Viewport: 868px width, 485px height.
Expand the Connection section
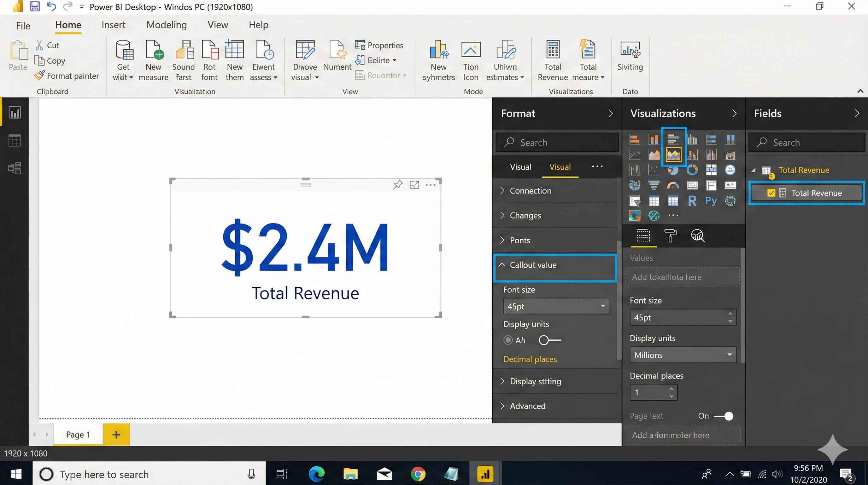pyautogui.click(x=531, y=191)
